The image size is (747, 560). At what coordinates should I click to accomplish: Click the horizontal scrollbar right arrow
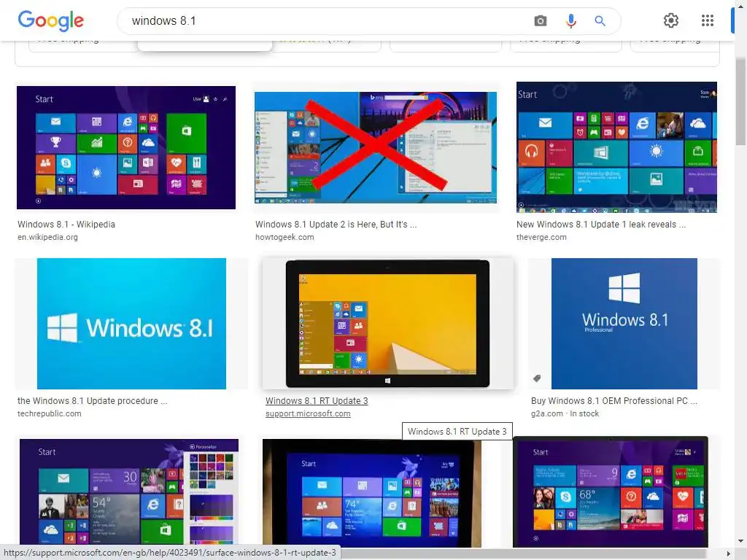click(x=729, y=554)
